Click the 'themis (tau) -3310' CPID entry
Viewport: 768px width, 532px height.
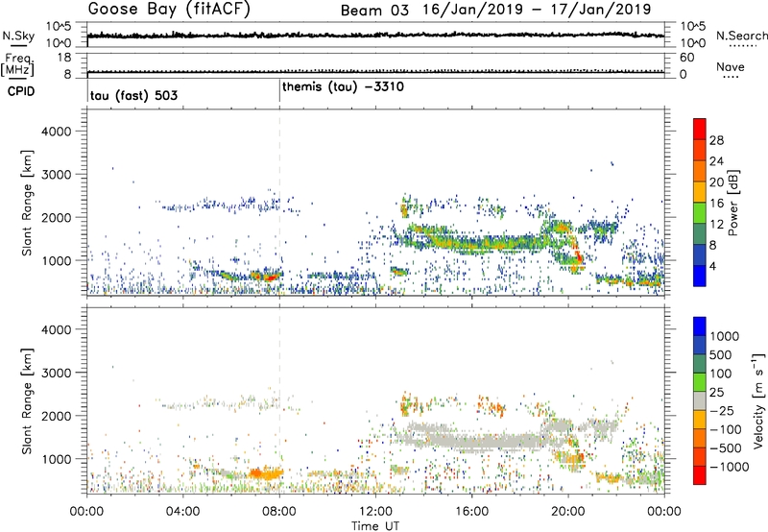[343, 87]
